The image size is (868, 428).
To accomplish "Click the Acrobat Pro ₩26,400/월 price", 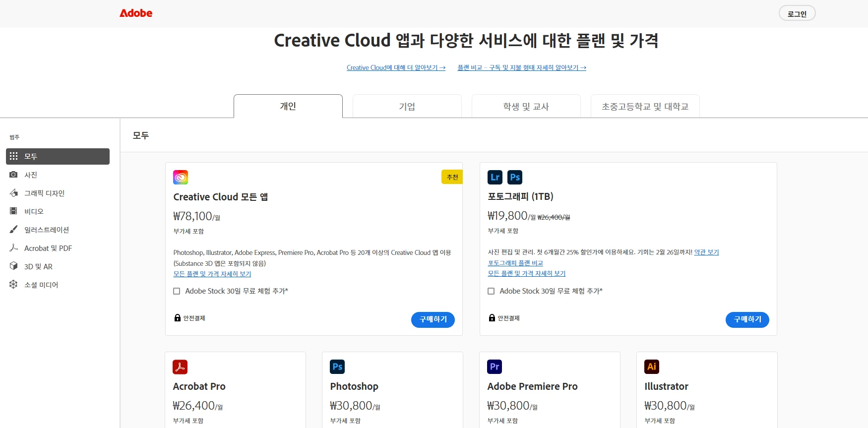I will 197,406.
